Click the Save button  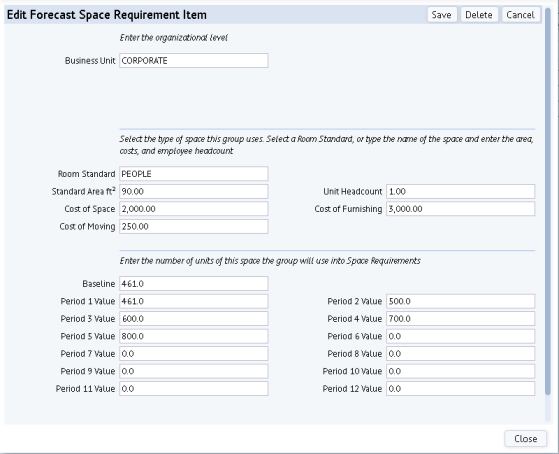pos(442,15)
